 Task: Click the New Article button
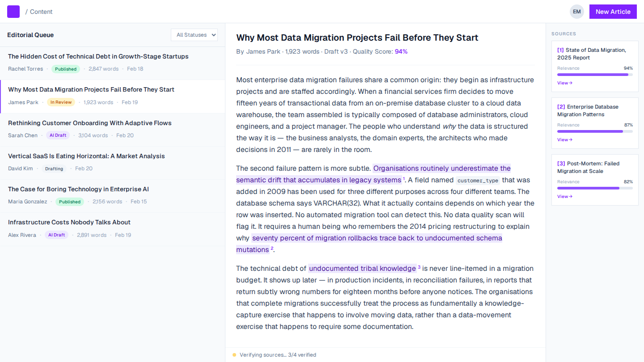[x=613, y=11]
